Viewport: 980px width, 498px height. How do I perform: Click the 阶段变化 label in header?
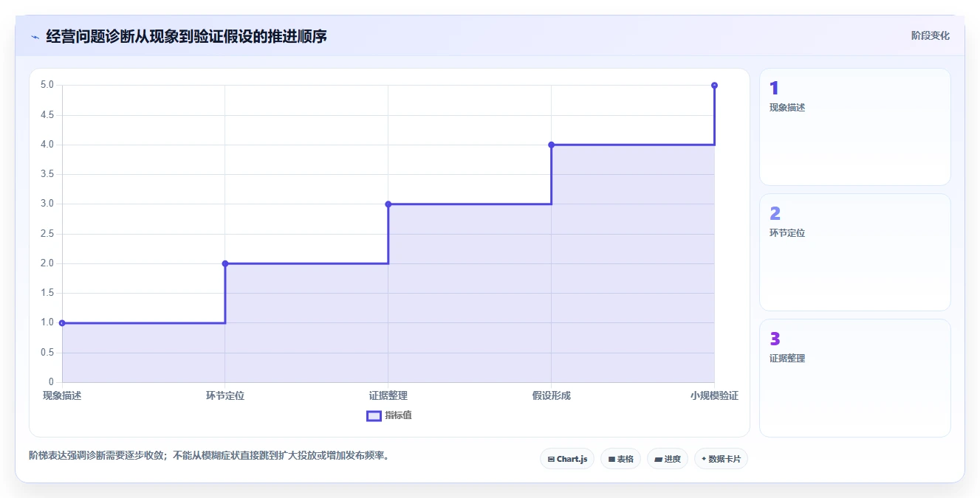click(930, 35)
